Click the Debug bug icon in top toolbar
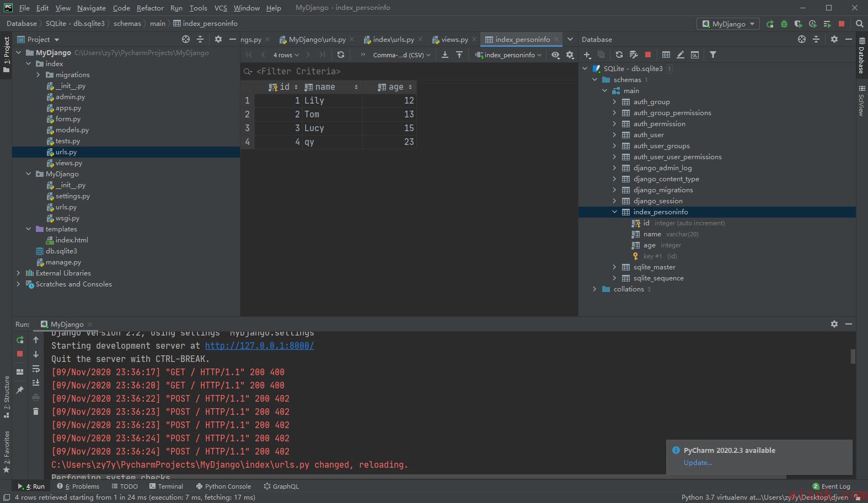 (x=784, y=24)
